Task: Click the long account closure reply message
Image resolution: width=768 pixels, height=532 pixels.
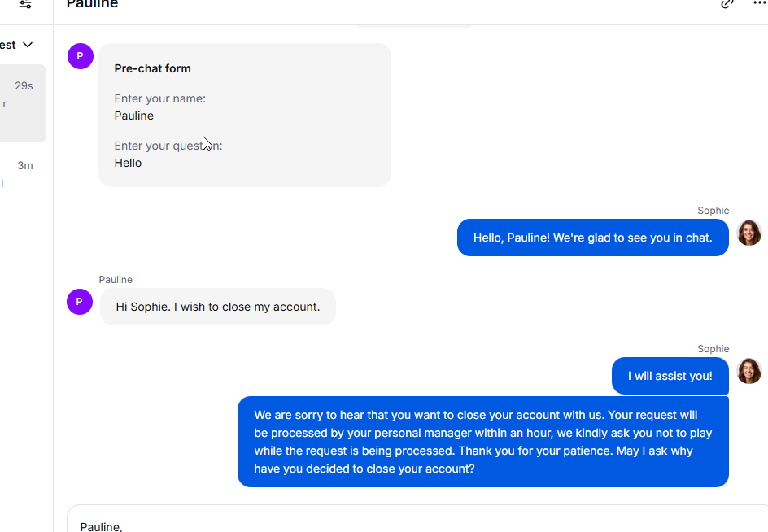Action: click(482, 442)
